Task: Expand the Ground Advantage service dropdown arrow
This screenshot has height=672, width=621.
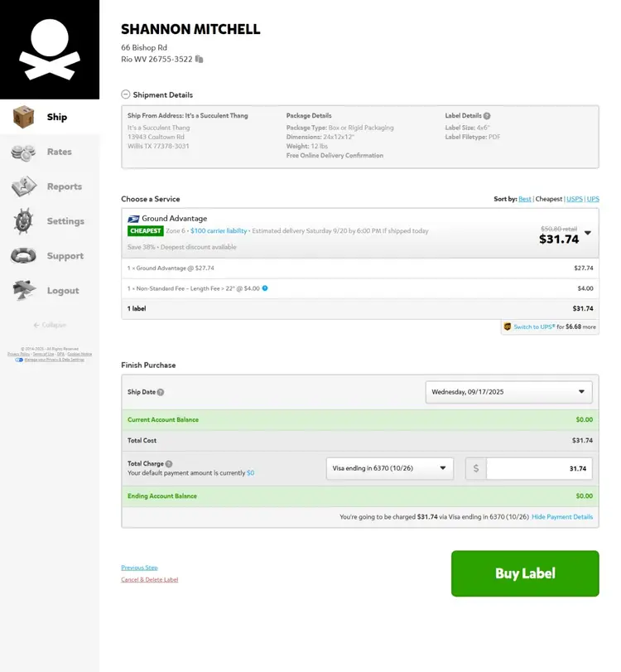Action: pos(588,234)
